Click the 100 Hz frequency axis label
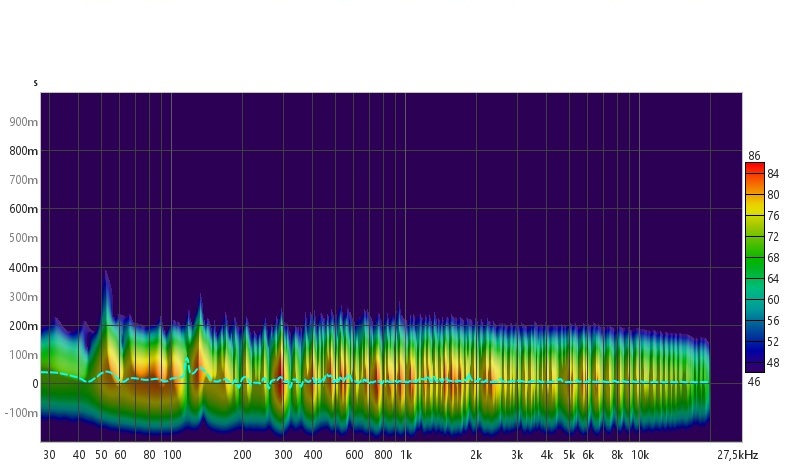This screenshot has width=800, height=467. (172, 455)
